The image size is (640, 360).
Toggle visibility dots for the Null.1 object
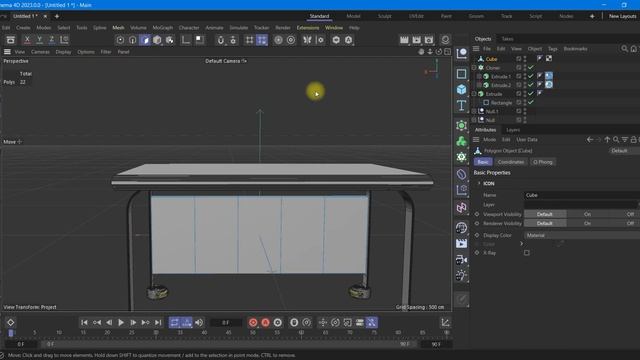point(525,111)
